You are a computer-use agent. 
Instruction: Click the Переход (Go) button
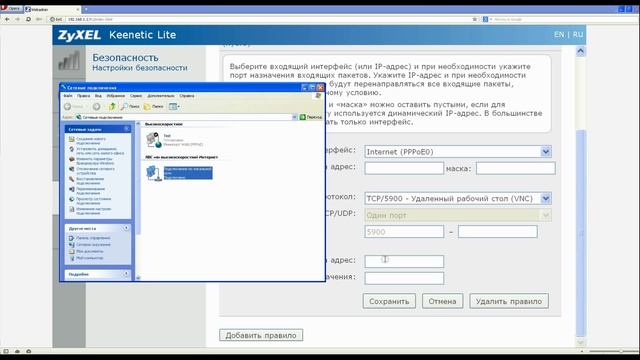[311, 117]
